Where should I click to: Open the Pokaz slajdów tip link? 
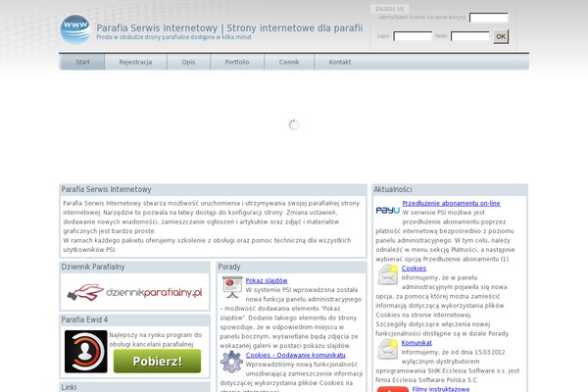(x=267, y=280)
